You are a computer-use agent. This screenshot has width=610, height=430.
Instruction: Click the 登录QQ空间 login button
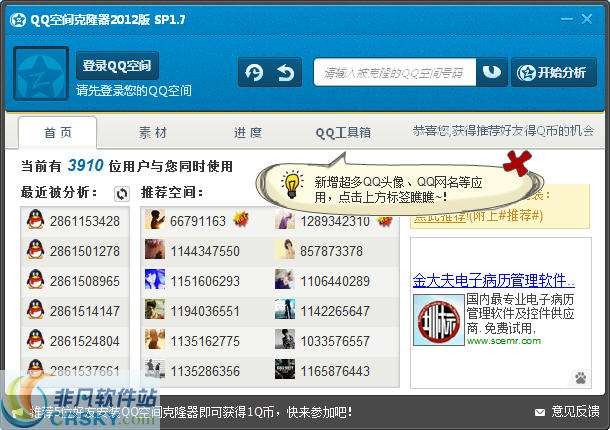click(x=117, y=66)
